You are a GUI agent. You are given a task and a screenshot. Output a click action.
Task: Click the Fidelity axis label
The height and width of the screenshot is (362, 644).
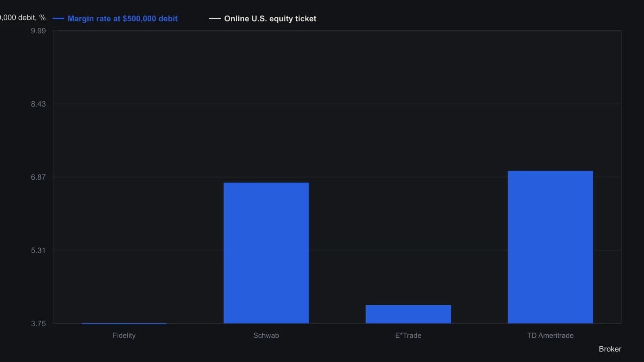(124, 335)
